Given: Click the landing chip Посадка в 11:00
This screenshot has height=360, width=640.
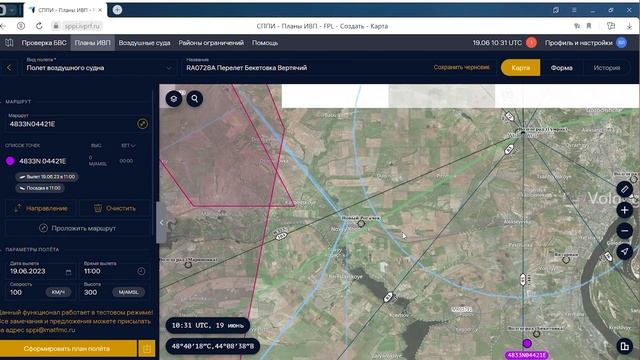Looking at the screenshot, I should pyautogui.click(x=40, y=188).
